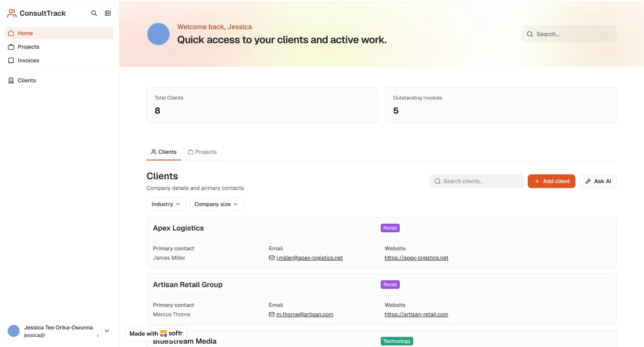
Task: Click Retail tag on Apex Logistics
Action: coord(390,228)
